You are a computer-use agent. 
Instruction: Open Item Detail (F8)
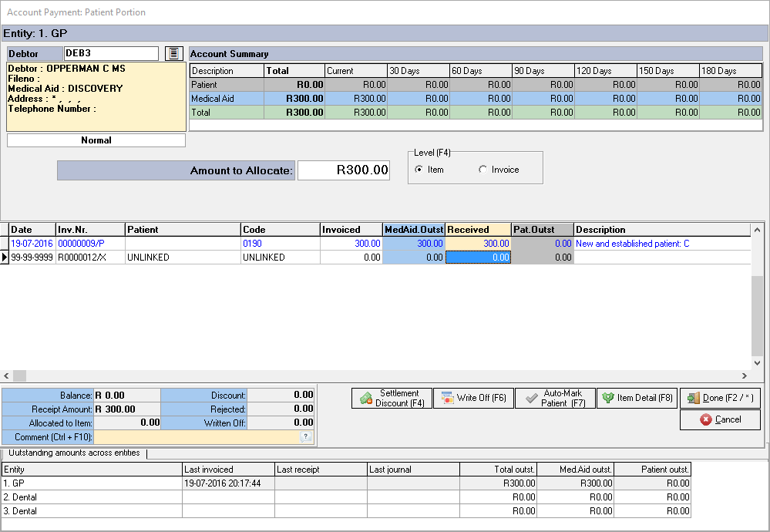tap(637, 398)
